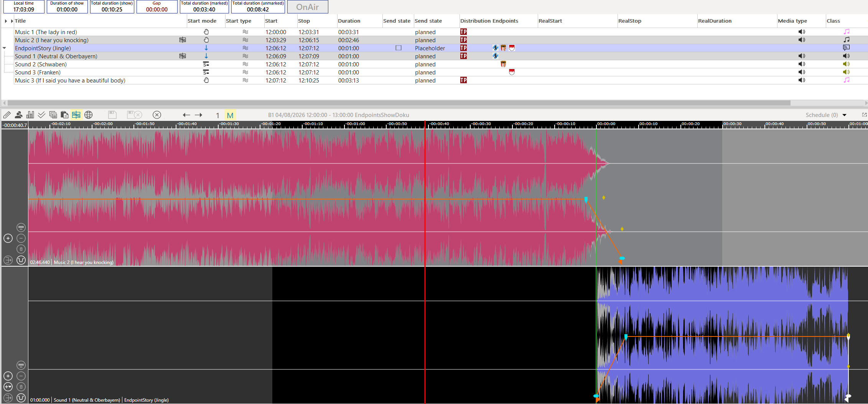Click the TP endpoint badge in Music 1 row
This screenshot has height=404, width=868.
(463, 32)
